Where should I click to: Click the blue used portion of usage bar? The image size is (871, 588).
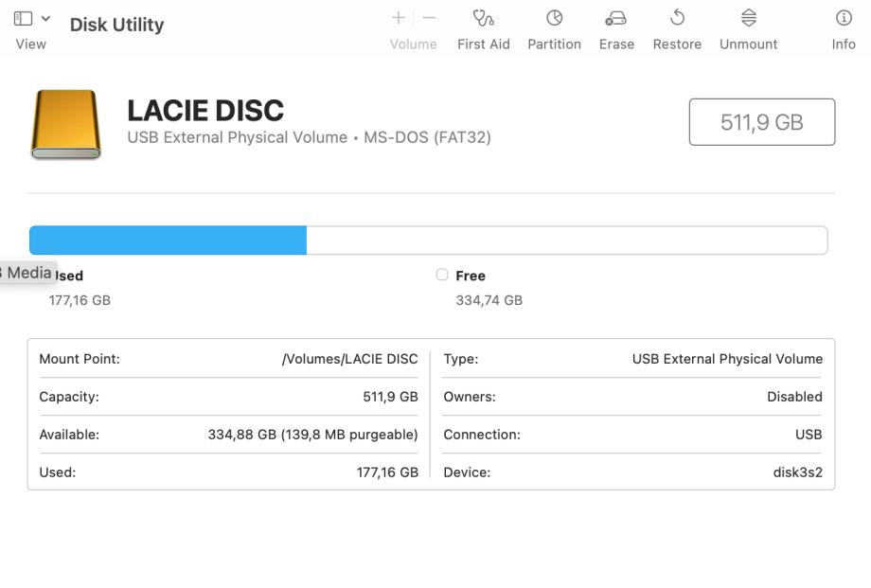point(168,241)
